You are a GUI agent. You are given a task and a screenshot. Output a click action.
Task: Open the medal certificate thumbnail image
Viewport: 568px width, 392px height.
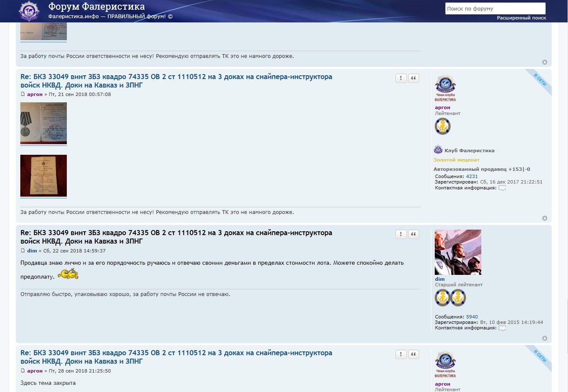44,123
